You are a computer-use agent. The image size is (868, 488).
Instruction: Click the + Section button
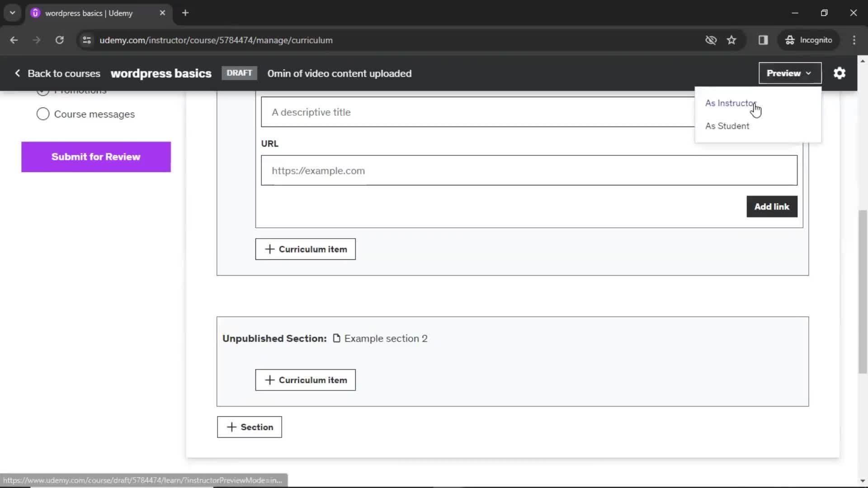(x=250, y=427)
